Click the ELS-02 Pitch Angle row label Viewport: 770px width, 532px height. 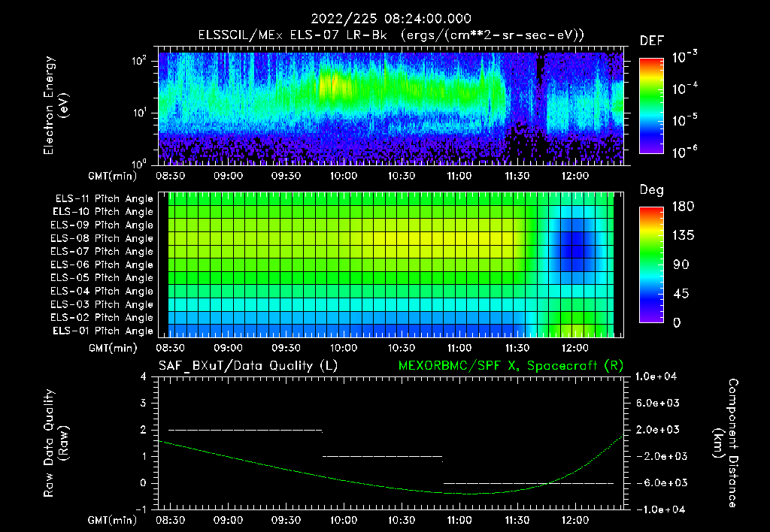click(x=102, y=318)
